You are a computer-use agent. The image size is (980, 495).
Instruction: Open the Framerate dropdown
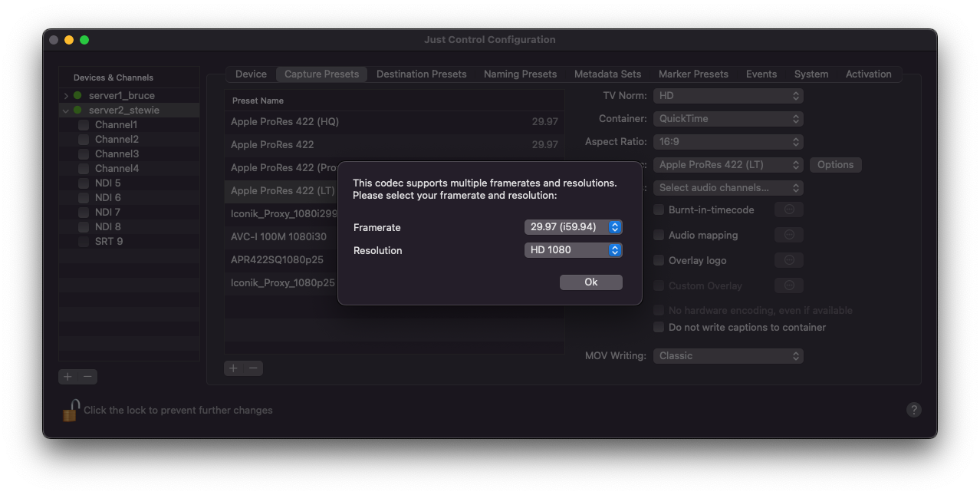point(573,227)
